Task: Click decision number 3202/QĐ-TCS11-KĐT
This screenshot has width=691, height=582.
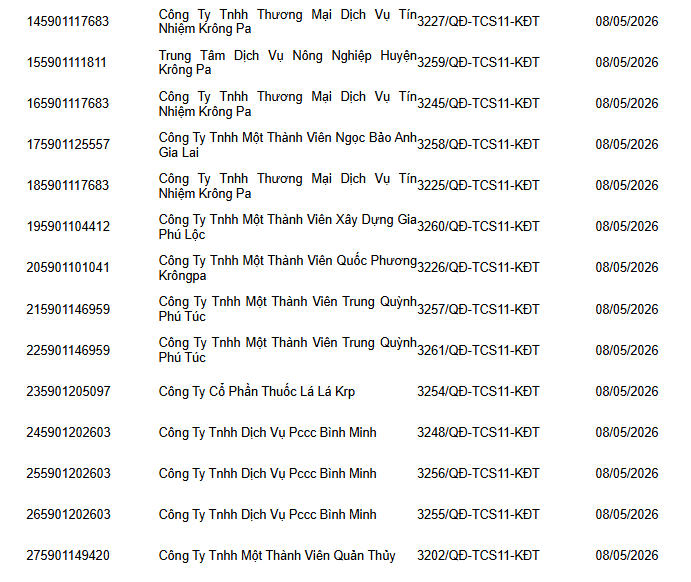Action: point(478,555)
